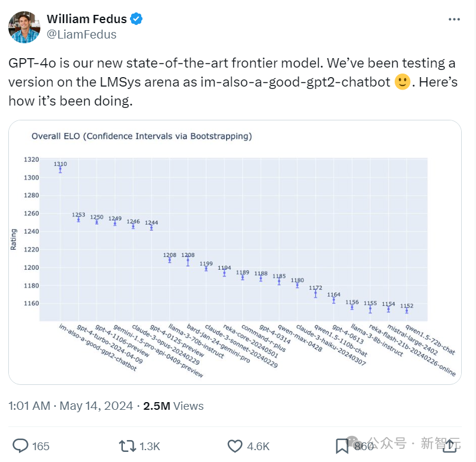Click the 4.6K likes count
476x462 pixels.
[258, 447]
